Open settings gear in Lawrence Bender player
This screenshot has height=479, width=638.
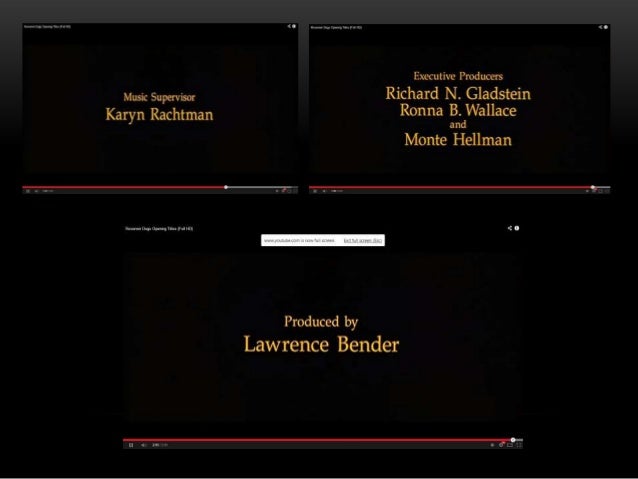pos(501,445)
